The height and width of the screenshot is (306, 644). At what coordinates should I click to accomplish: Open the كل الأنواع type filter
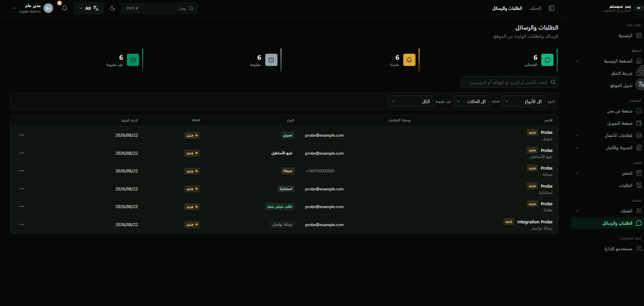pyautogui.click(x=524, y=101)
